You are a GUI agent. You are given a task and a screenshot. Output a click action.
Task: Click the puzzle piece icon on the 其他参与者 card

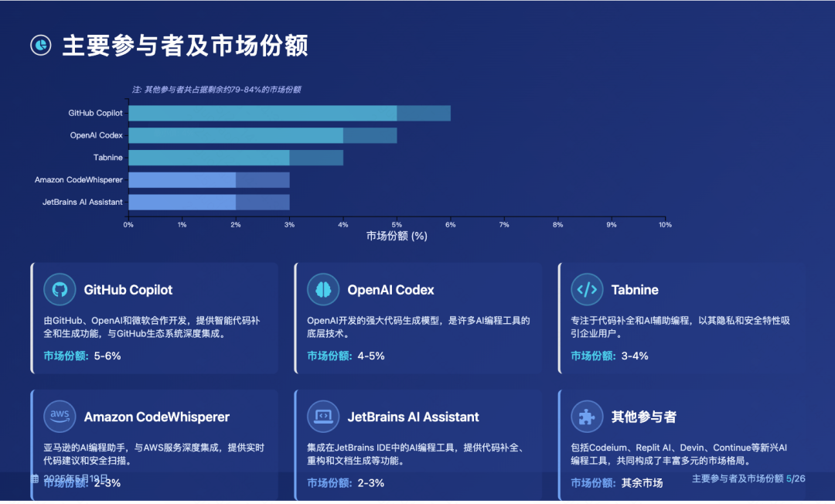click(587, 416)
